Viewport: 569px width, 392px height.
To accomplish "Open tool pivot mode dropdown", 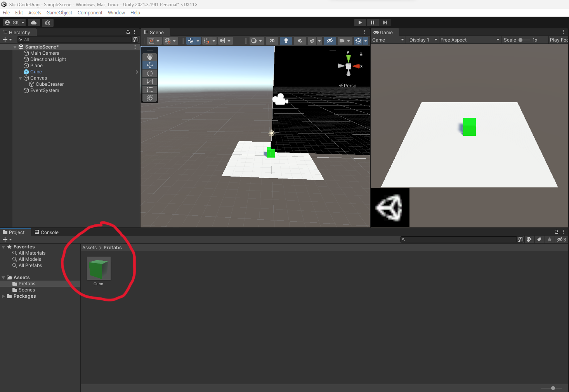I will tap(154, 40).
